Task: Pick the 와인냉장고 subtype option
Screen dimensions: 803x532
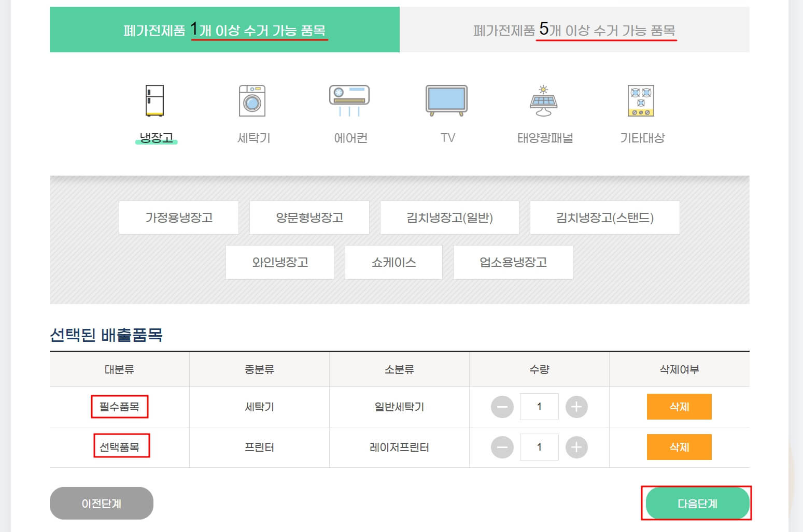Action: (x=279, y=262)
